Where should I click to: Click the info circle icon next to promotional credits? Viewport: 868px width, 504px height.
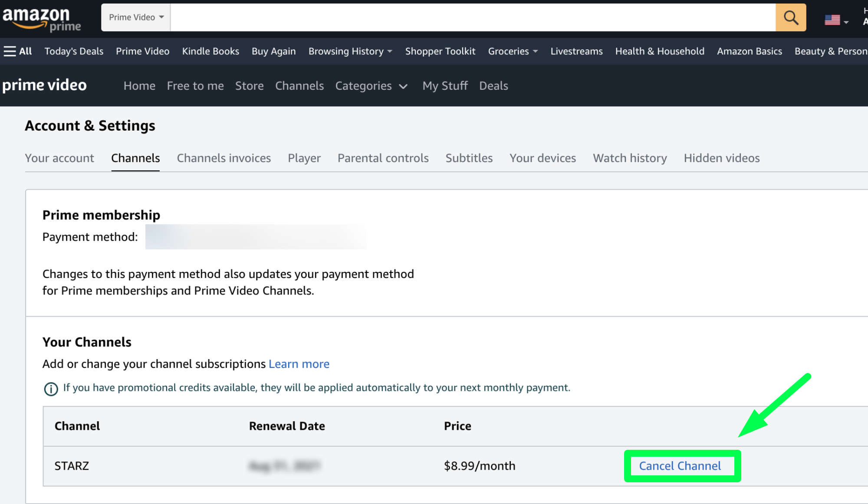pos(50,388)
